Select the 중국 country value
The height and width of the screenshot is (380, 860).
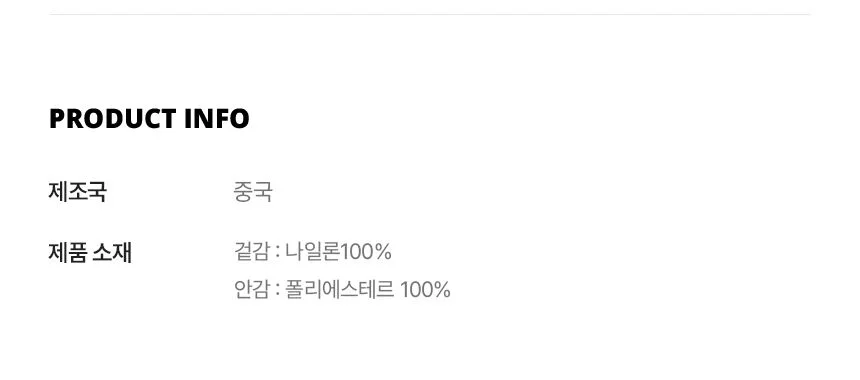point(253,192)
